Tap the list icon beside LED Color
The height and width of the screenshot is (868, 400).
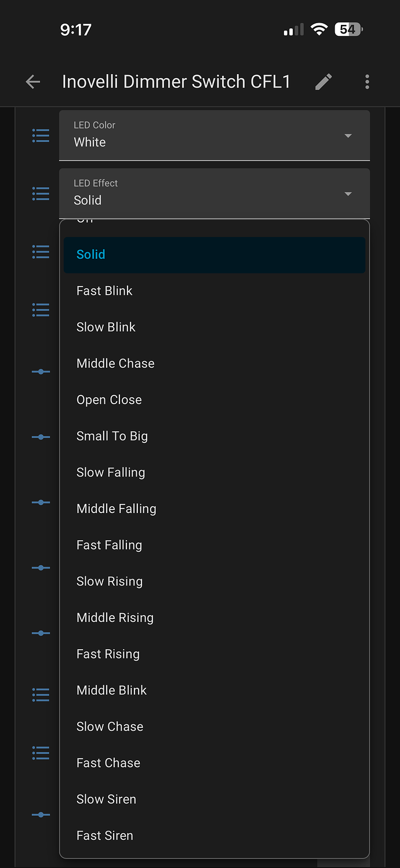point(41,135)
